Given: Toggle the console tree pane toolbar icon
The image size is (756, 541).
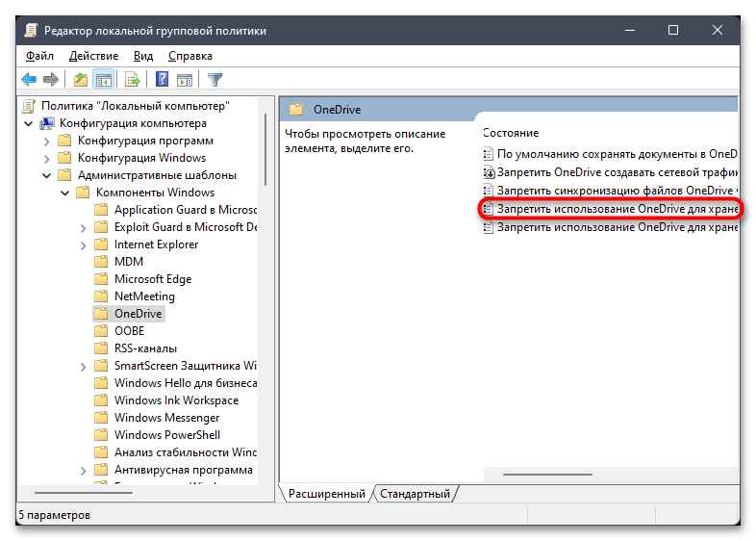Looking at the screenshot, I should coord(104,79).
